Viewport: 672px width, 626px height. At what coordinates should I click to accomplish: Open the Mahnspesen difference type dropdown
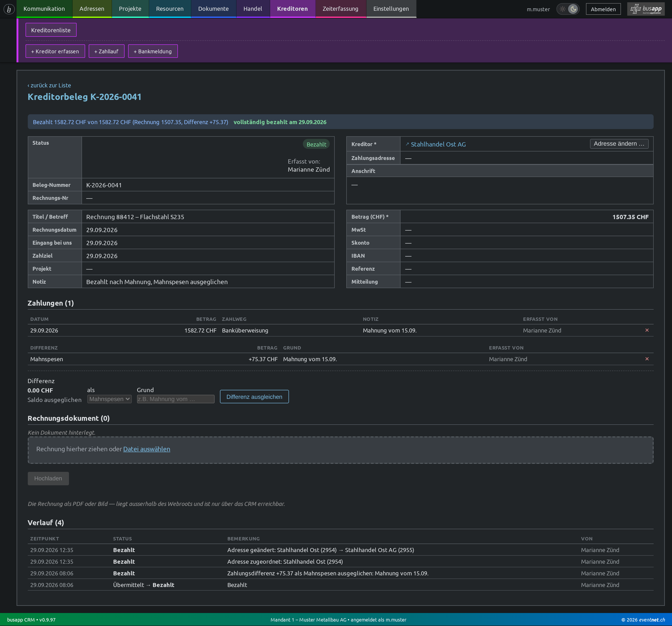(x=110, y=399)
